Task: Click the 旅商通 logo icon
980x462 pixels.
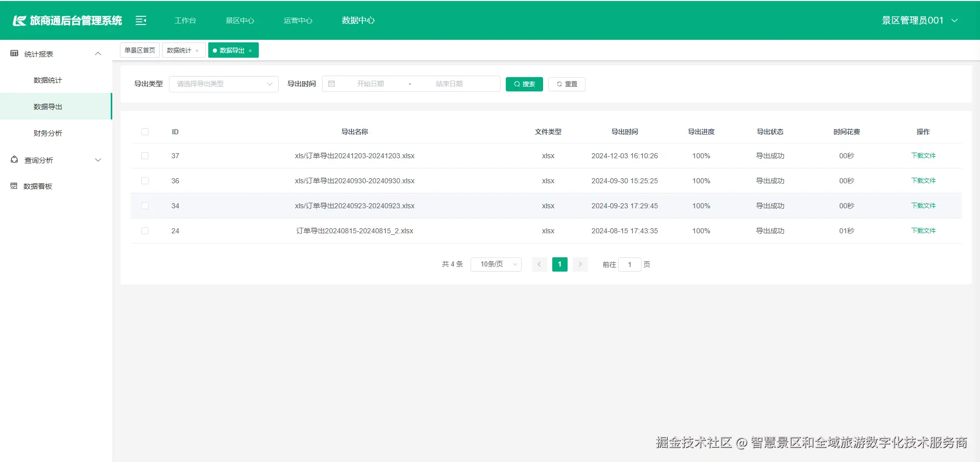Action: (20, 20)
